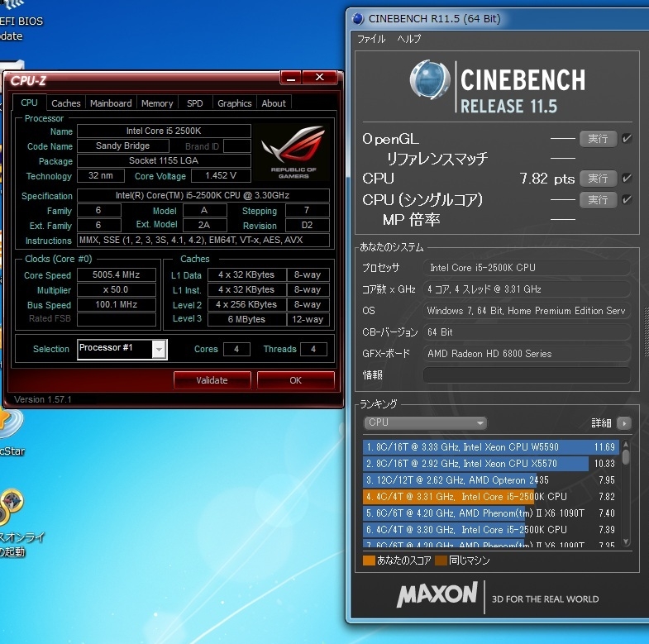Toggle the CPU test checkbox
This screenshot has width=649, height=644.
coord(627,179)
